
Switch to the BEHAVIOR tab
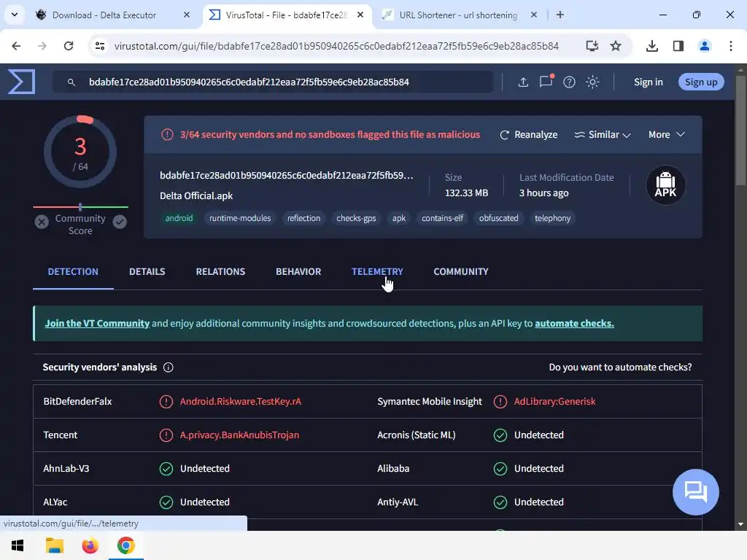click(x=298, y=272)
